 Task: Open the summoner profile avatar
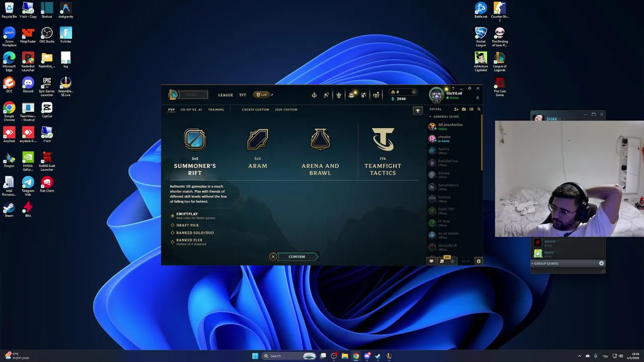(436, 95)
